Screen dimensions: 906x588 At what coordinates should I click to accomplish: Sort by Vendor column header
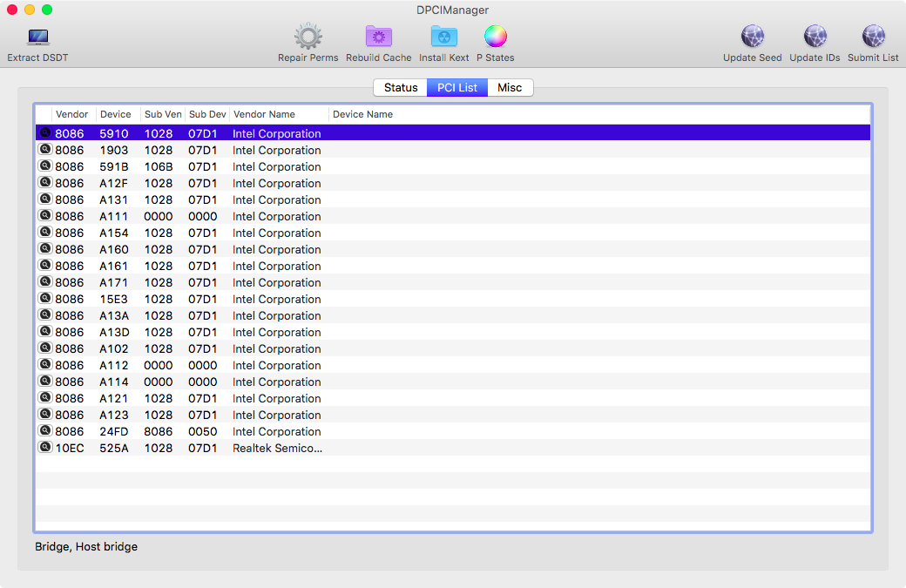click(x=72, y=114)
